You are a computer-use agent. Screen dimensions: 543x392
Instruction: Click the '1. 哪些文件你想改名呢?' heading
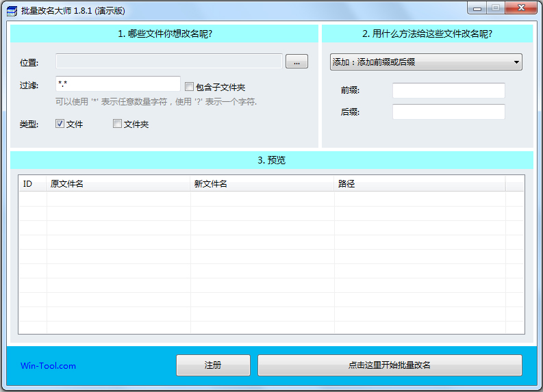tap(165, 34)
